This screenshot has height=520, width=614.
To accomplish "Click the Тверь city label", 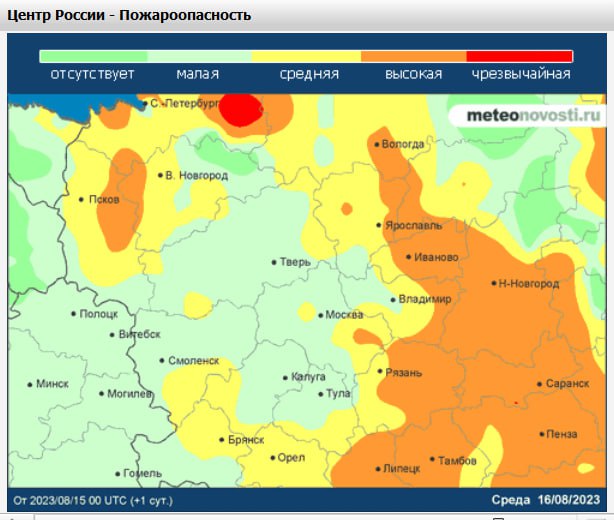I will 295,262.
